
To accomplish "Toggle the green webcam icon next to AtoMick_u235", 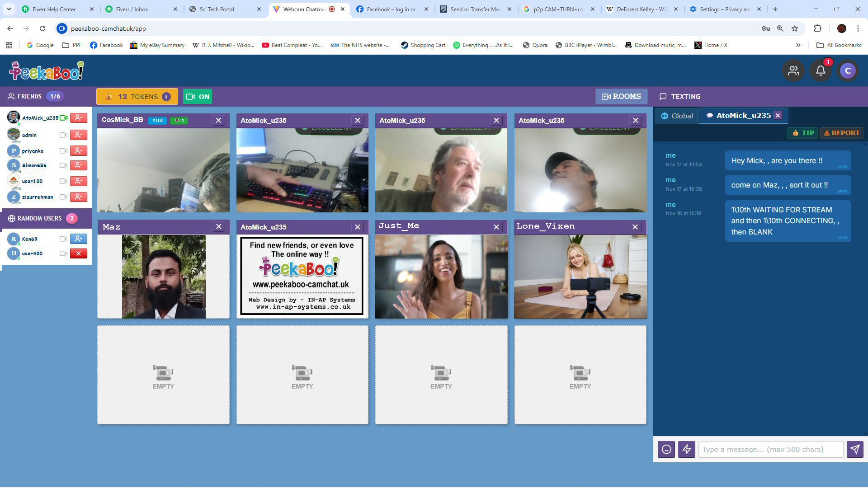I will (64, 117).
